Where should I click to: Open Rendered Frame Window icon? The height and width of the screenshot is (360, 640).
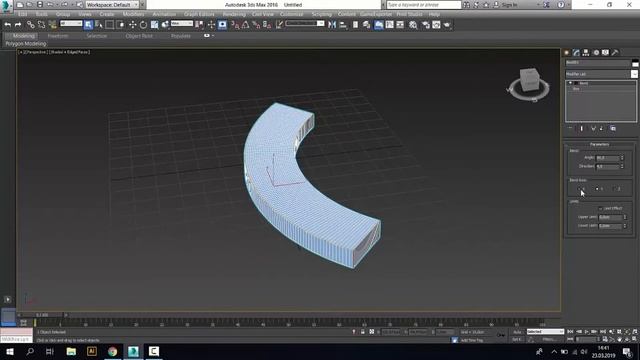point(436,25)
